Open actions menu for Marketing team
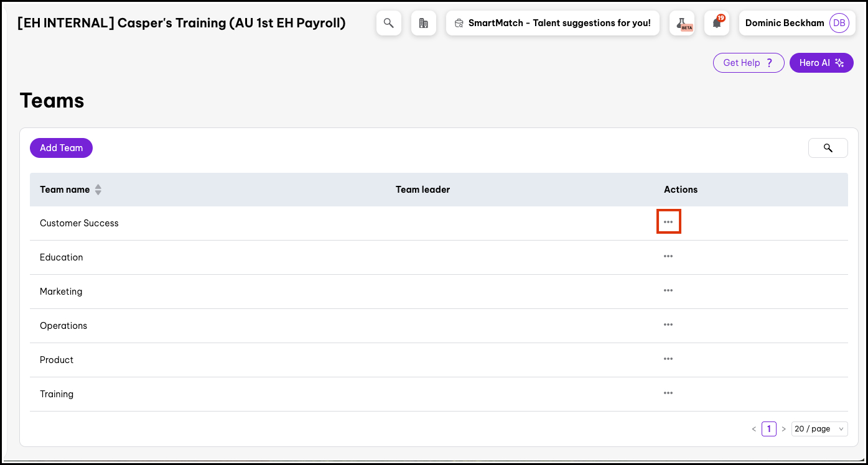 tap(668, 290)
